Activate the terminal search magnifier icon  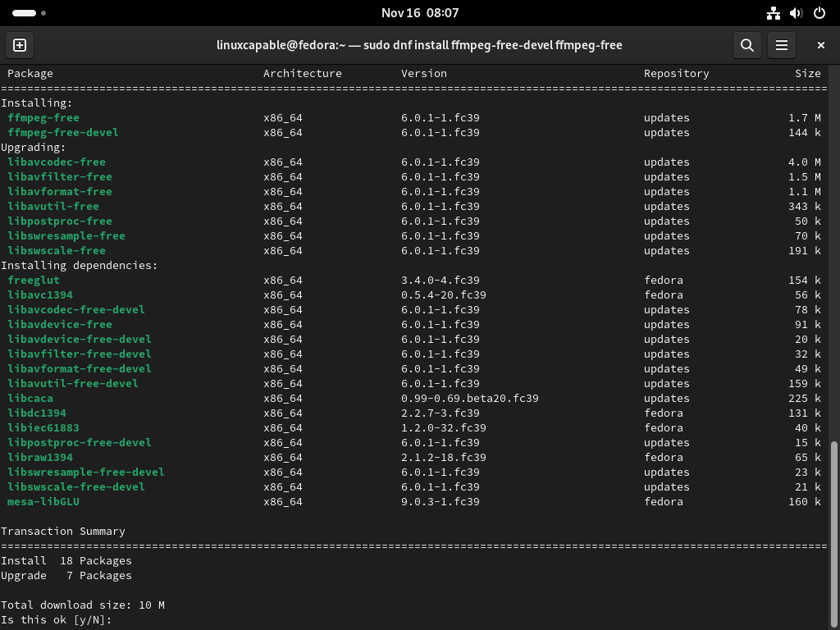click(x=746, y=45)
